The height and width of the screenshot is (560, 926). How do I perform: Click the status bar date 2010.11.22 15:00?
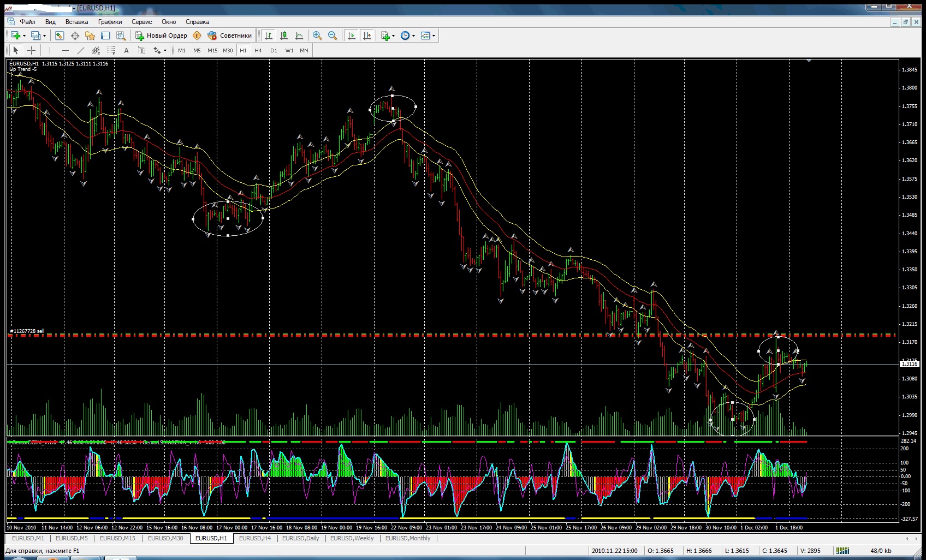(x=614, y=551)
